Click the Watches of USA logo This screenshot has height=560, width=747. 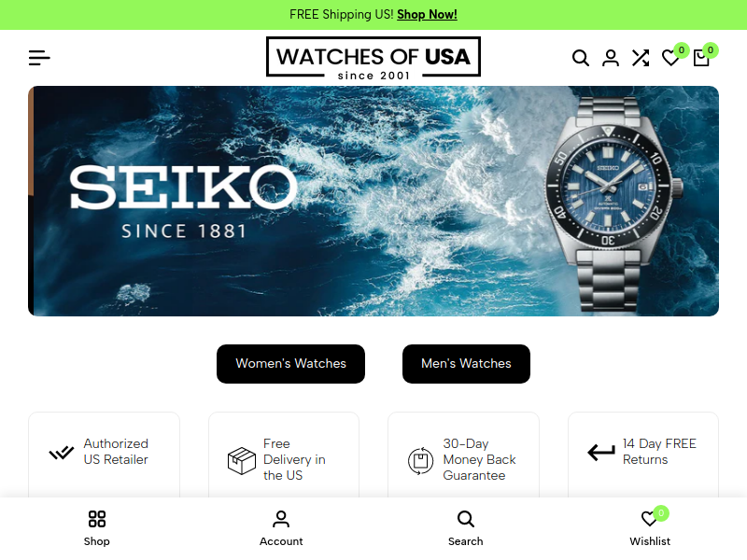[373, 57]
